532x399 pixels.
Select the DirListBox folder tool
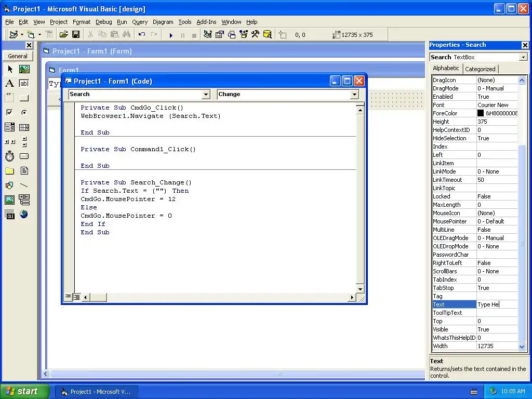[x=10, y=170]
